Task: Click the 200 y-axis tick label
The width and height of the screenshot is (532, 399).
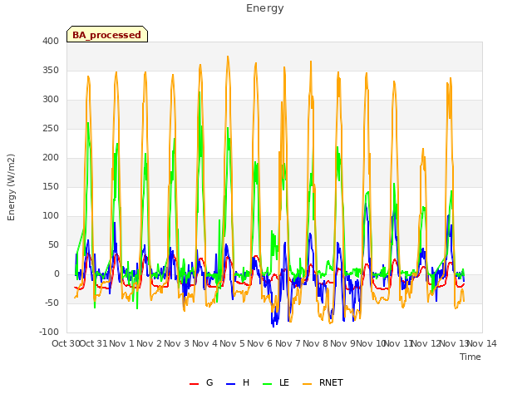Action: (51, 157)
